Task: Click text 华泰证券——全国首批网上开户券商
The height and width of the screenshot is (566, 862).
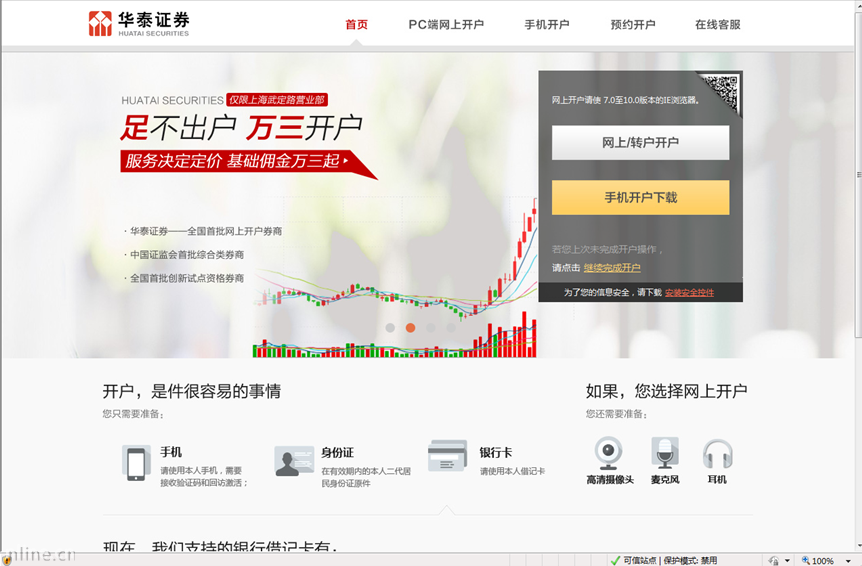Action: click(206, 231)
